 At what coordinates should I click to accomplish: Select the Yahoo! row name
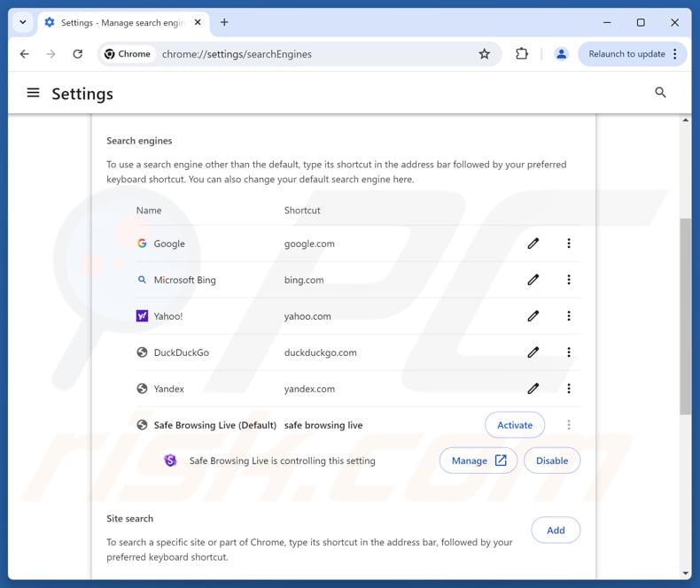(168, 316)
